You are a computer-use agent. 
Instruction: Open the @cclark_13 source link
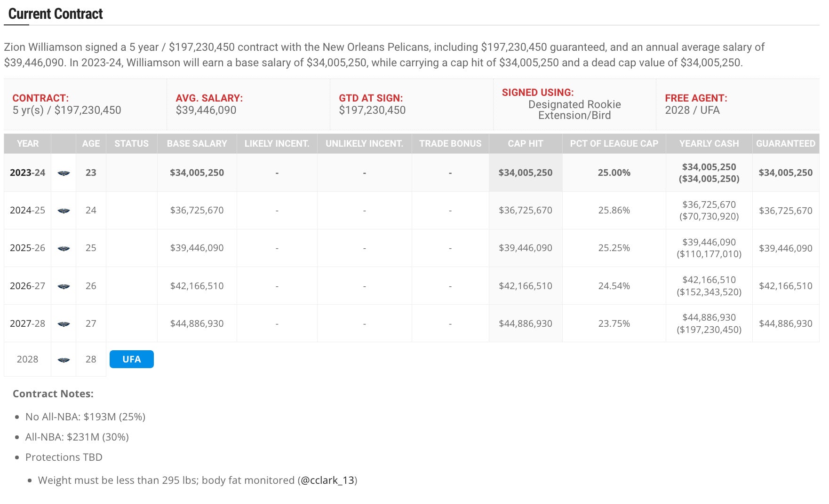click(x=327, y=480)
